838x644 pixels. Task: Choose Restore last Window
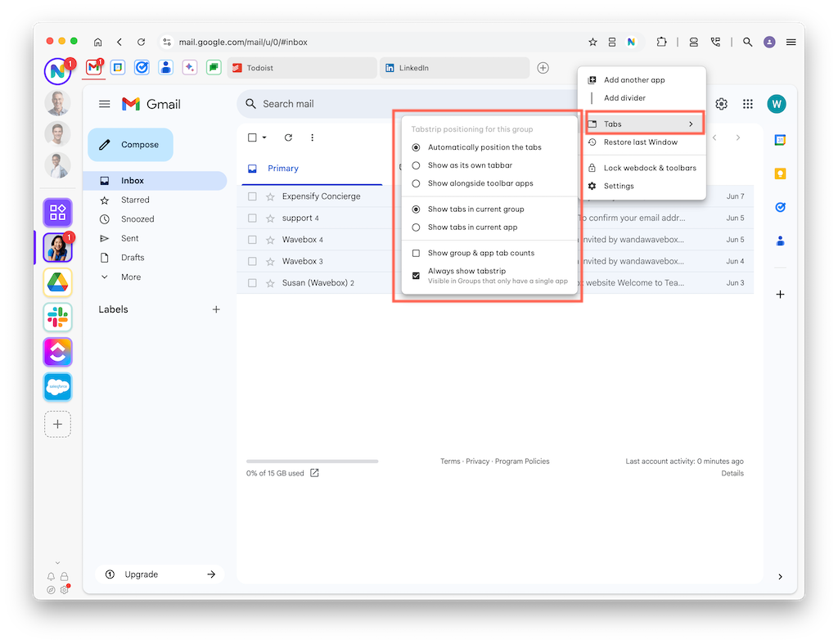(x=642, y=142)
